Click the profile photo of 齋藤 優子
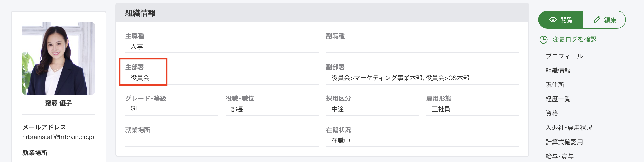Viewport: 644px width, 162px height. click(x=59, y=58)
